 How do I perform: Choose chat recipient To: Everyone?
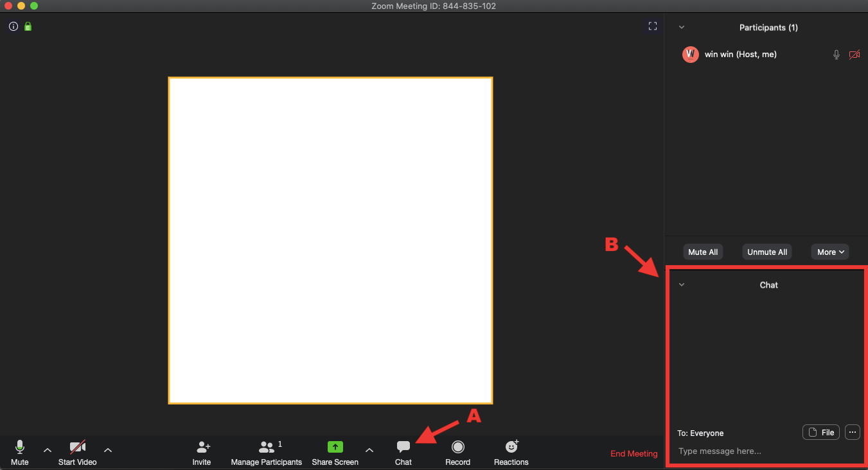point(700,433)
